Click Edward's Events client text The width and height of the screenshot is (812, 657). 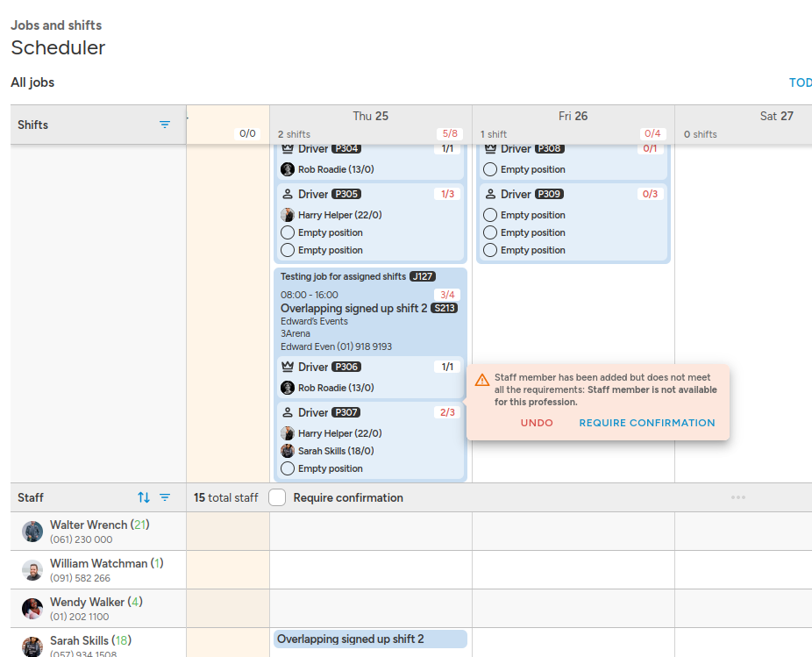[314, 321]
